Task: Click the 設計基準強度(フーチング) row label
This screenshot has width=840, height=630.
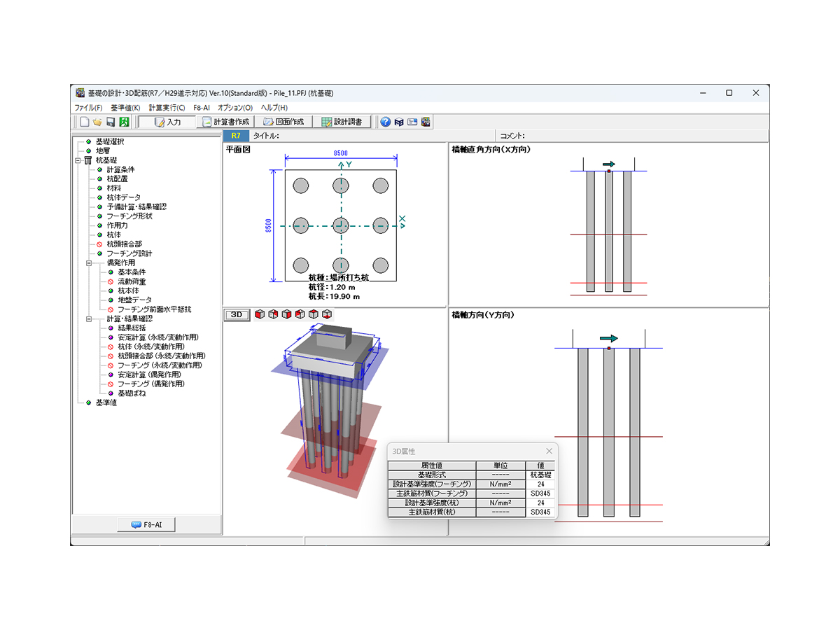Action: tap(432, 484)
